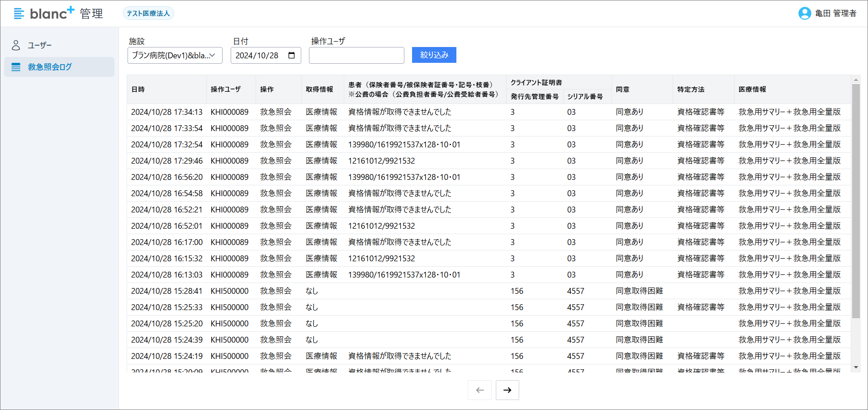The height and width of the screenshot is (410, 868).
Task: Open the hamburger menu beside blanc+ logo
Action: coord(18,13)
